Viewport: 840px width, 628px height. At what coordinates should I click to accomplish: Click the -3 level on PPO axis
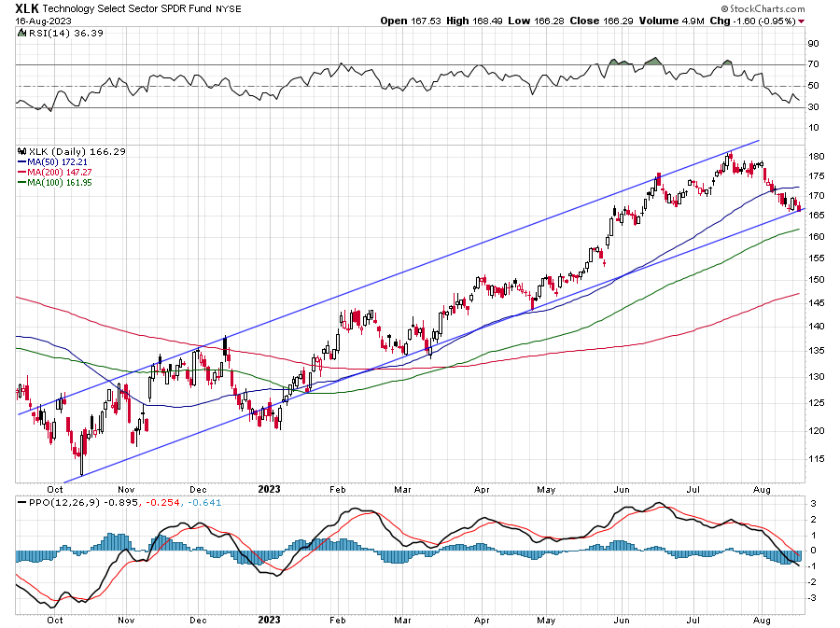[812, 598]
